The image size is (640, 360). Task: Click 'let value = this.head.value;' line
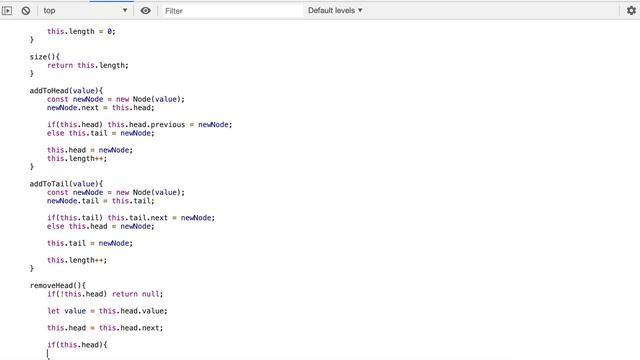click(107, 311)
